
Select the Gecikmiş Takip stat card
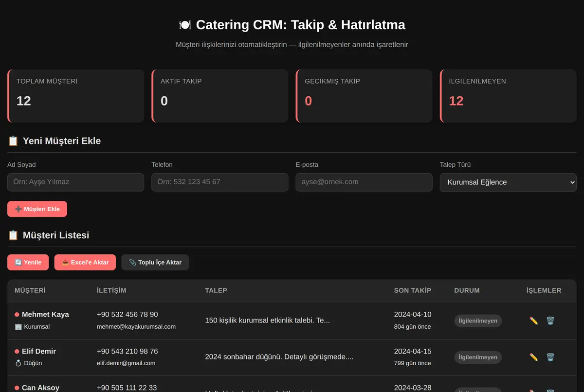[364, 96]
